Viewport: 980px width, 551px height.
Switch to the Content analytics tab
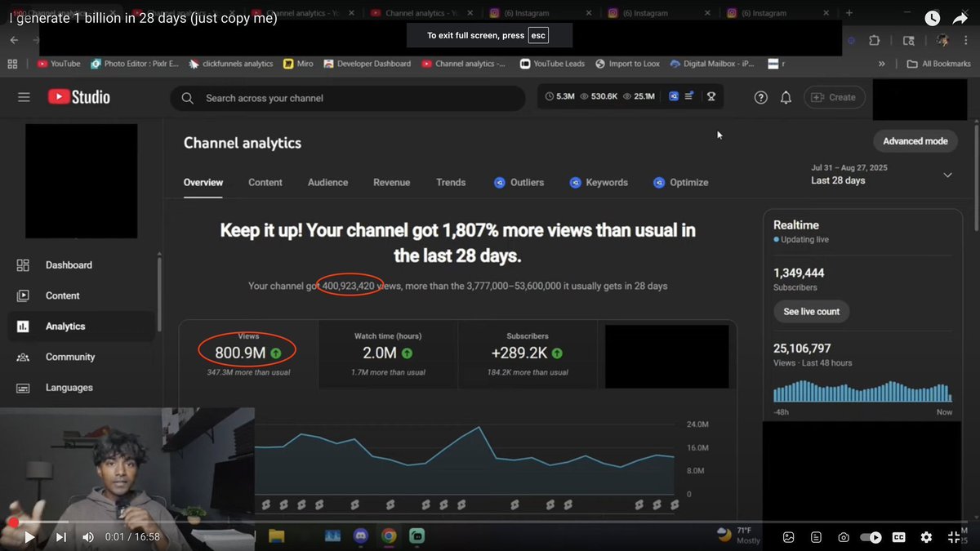[265, 183]
